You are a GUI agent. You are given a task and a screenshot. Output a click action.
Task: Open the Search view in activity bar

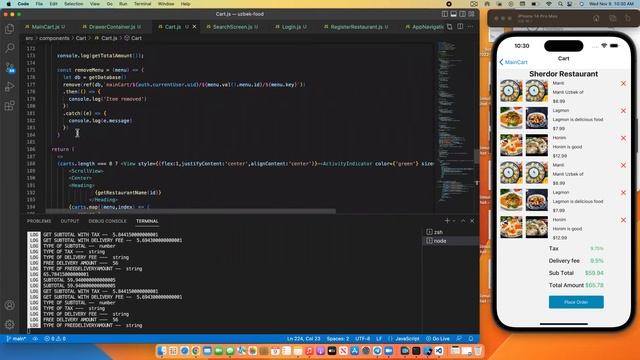(x=9, y=48)
